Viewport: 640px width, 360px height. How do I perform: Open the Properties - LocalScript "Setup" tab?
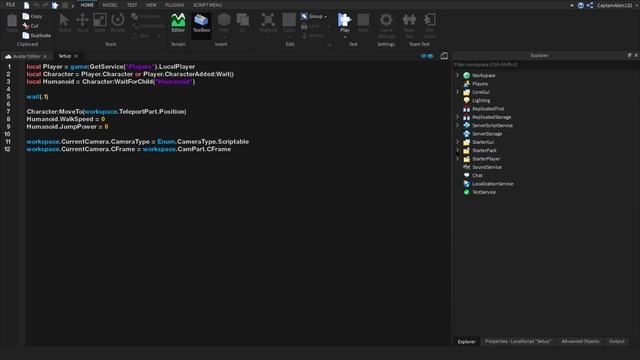coord(518,341)
